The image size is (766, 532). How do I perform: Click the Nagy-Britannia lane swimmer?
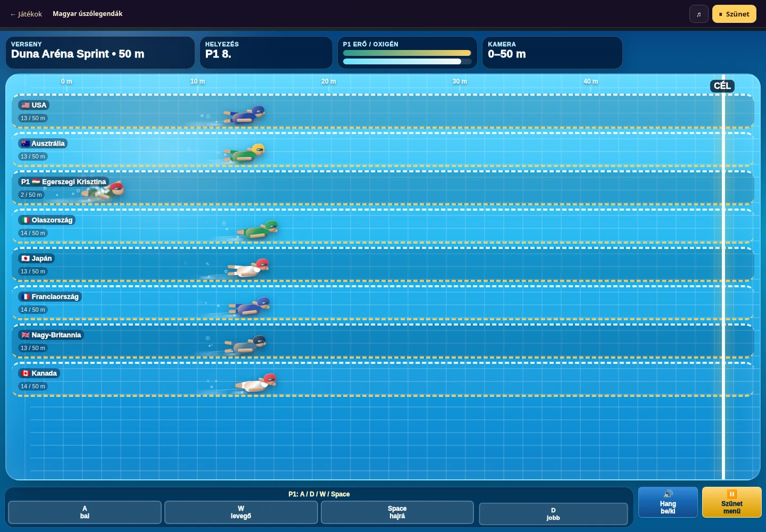point(245,345)
